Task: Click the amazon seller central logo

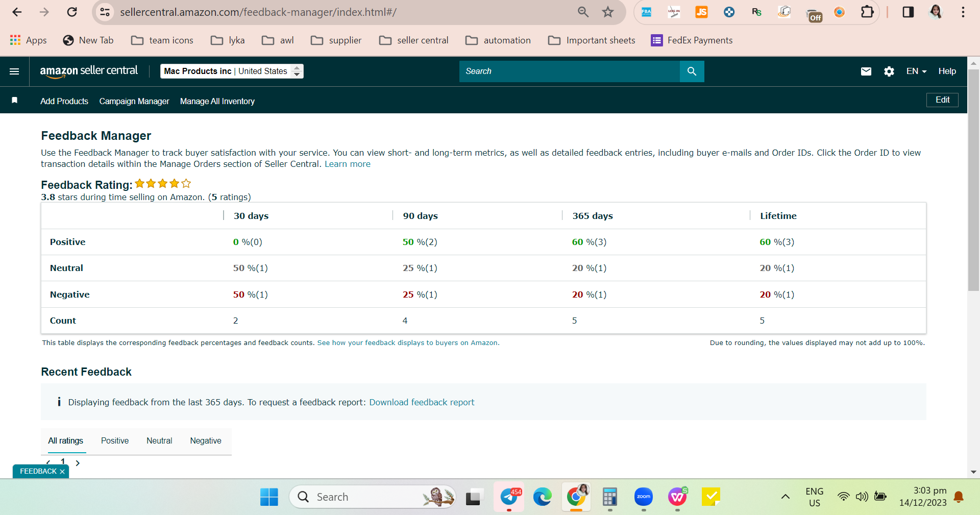Action: point(89,71)
